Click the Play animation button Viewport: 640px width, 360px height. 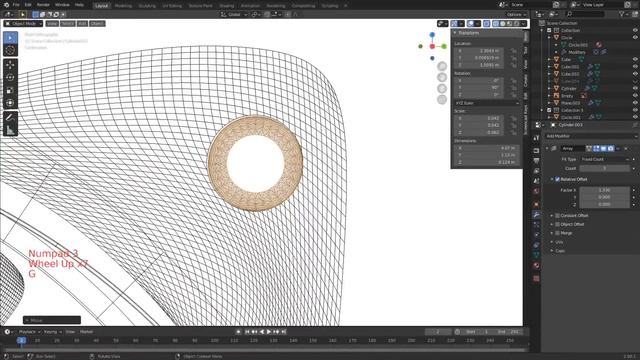coord(269,332)
